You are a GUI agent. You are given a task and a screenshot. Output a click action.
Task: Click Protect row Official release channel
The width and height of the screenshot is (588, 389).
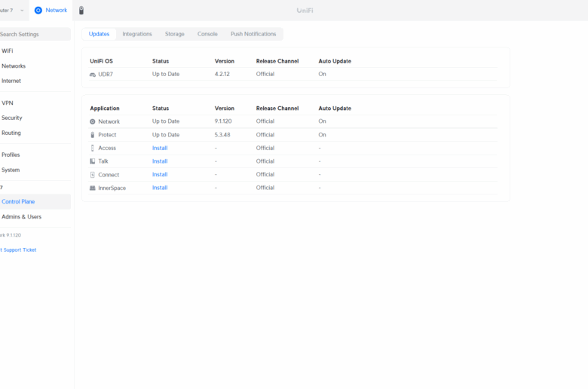265,135
